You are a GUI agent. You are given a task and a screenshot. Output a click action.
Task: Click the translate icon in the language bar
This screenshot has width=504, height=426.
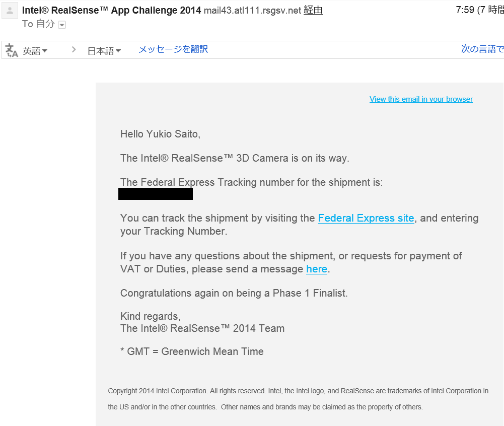point(12,50)
